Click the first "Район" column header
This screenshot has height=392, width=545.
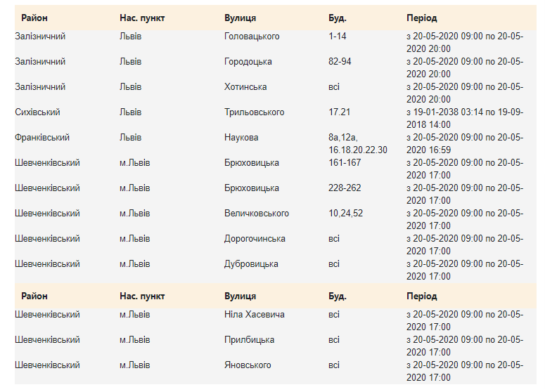click(x=34, y=18)
